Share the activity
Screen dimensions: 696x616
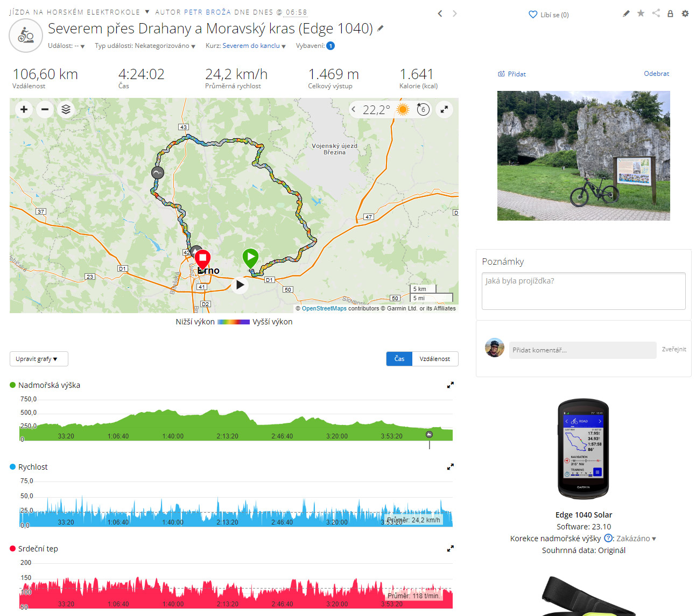[x=656, y=13]
